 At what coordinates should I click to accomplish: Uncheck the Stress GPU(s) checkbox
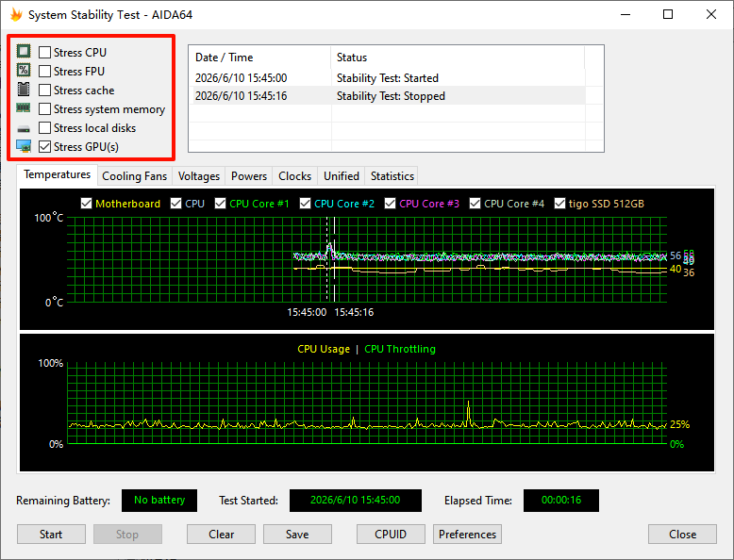tap(45, 147)
